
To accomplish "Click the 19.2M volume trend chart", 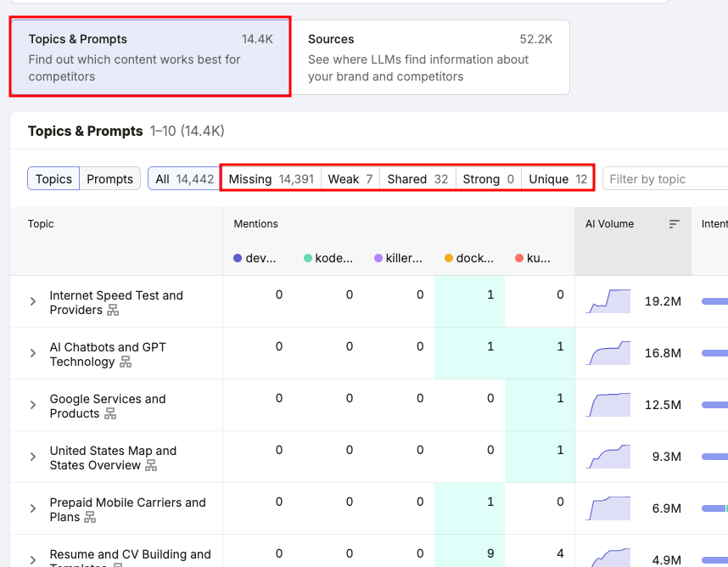I will pos(608,301).
